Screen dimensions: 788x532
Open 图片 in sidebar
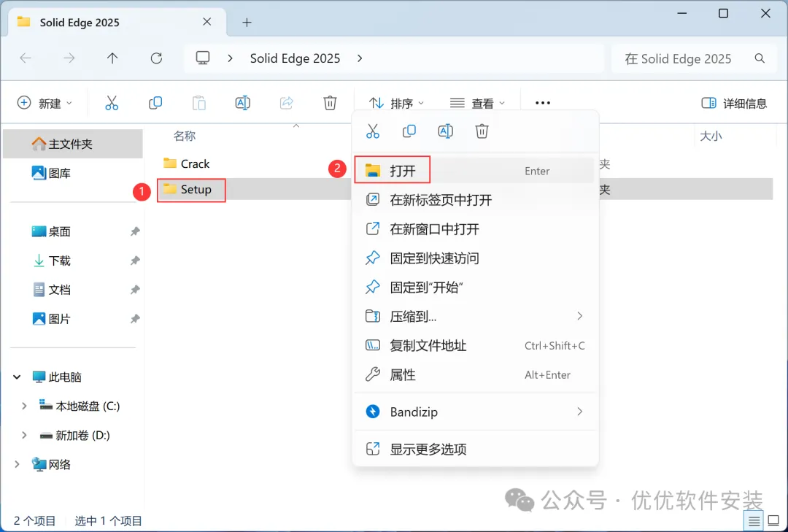pos(51,319)
